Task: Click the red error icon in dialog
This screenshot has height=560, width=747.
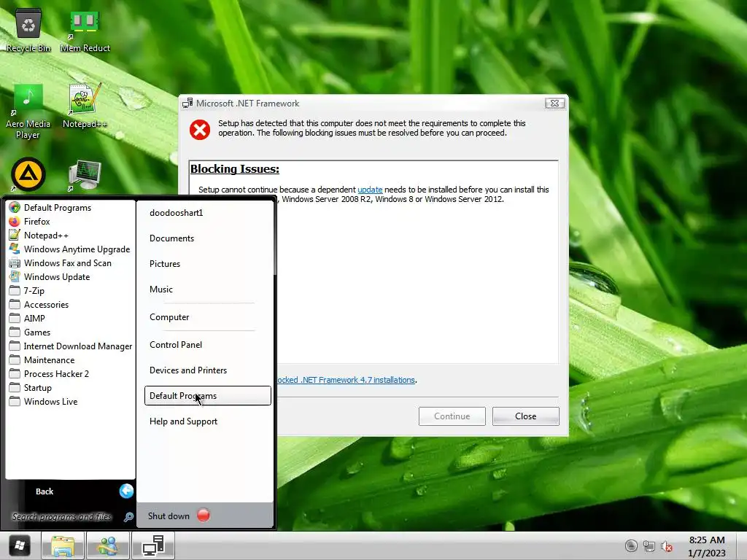Action: click(200, 130)
